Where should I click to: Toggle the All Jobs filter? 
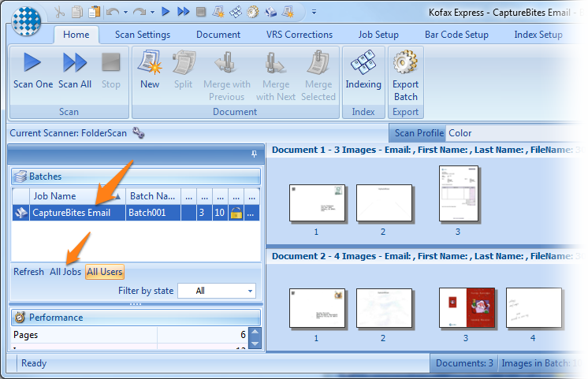(x=65, y=271)
